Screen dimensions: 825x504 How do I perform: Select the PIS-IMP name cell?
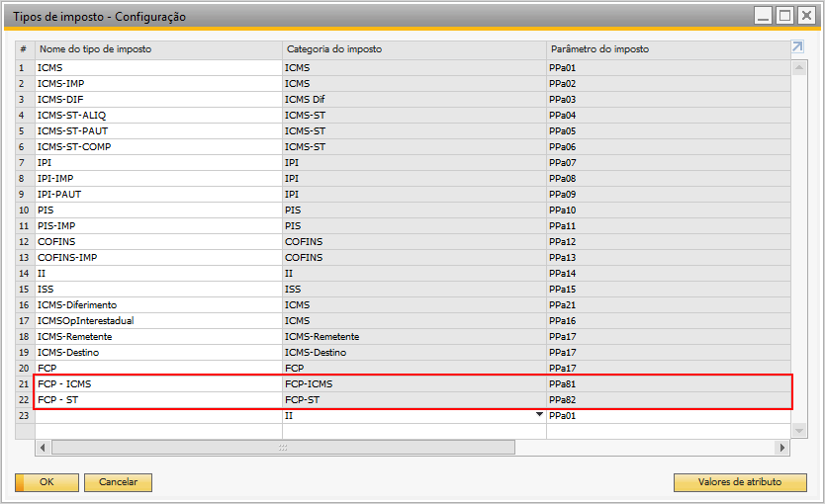click(x=158, y=226)
